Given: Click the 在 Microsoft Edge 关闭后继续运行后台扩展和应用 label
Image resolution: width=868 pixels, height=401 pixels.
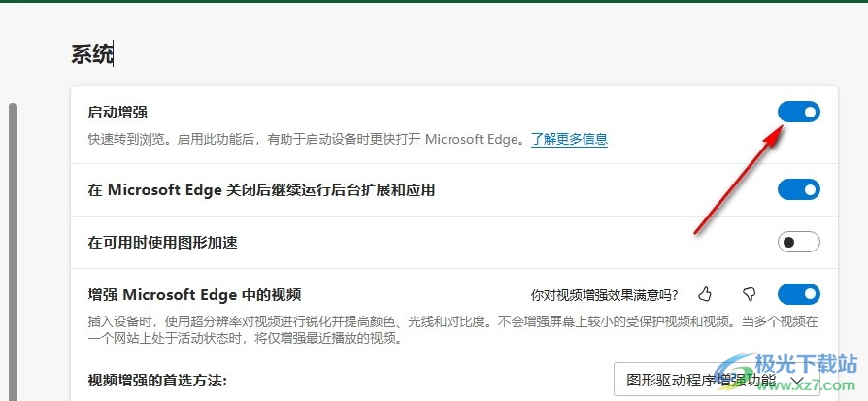Looking at the screenshot, I should (x=261, y=190).
